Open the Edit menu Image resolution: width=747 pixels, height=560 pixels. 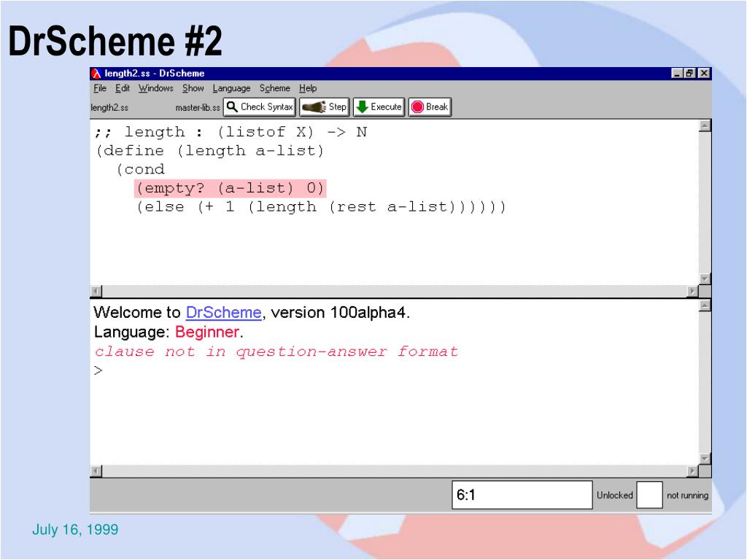point(123,88)
